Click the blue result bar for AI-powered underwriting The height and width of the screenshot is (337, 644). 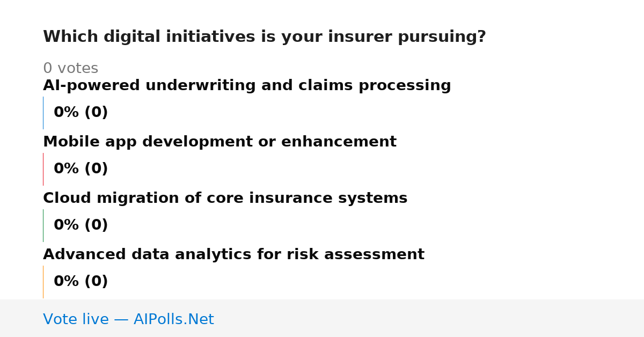(x=43, y=113)
